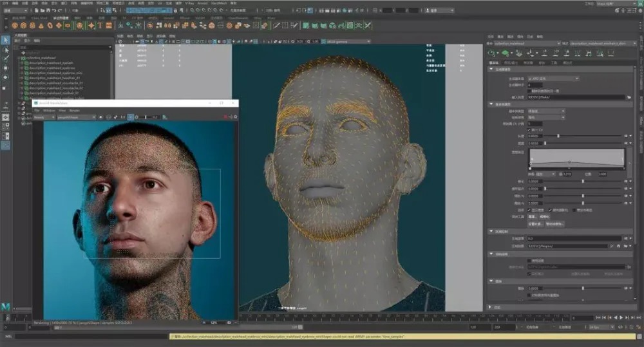This screenshot has height=347, width=644.
Task: Click the new scene icon in status line
Action: (x=37, y=10)
